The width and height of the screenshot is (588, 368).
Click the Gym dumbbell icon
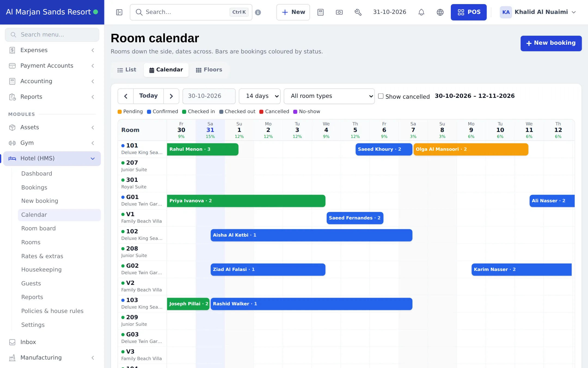click(x=12, y=143)
